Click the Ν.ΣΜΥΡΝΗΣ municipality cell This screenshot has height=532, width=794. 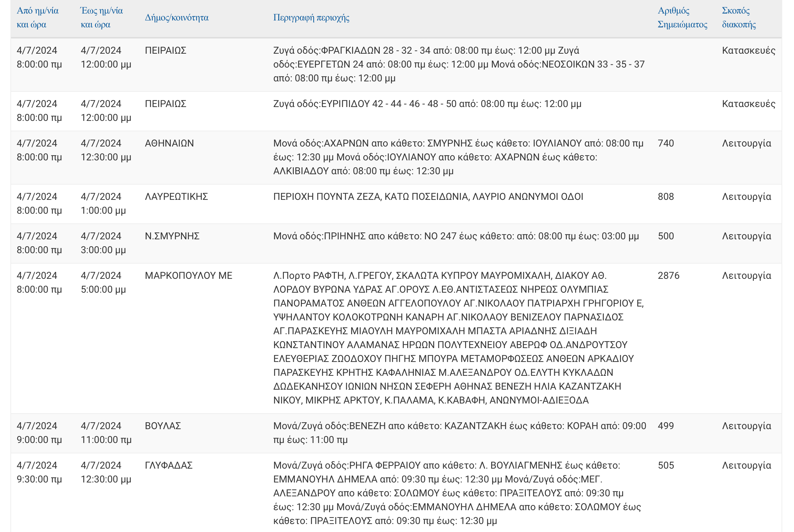coord(172,236)
